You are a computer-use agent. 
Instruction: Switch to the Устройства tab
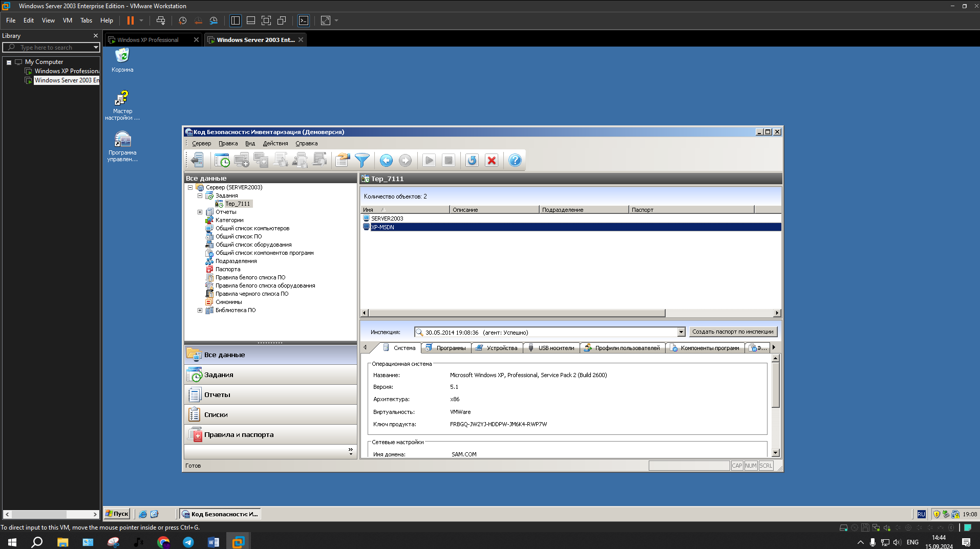pos(497,348)
